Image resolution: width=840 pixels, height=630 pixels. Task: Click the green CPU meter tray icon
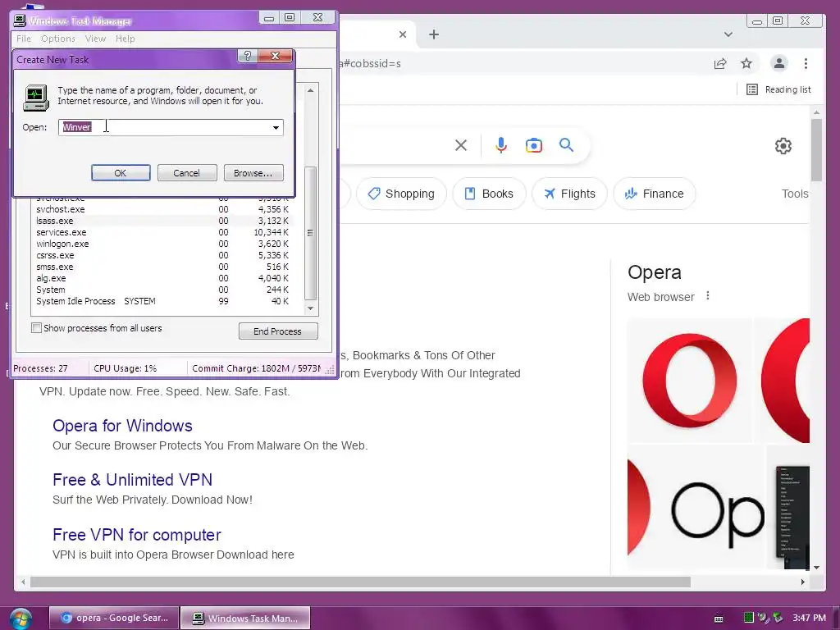coord(748,618)
